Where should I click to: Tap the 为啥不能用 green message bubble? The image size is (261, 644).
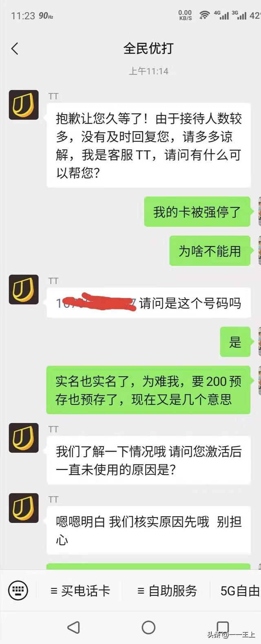coord(210,251)
